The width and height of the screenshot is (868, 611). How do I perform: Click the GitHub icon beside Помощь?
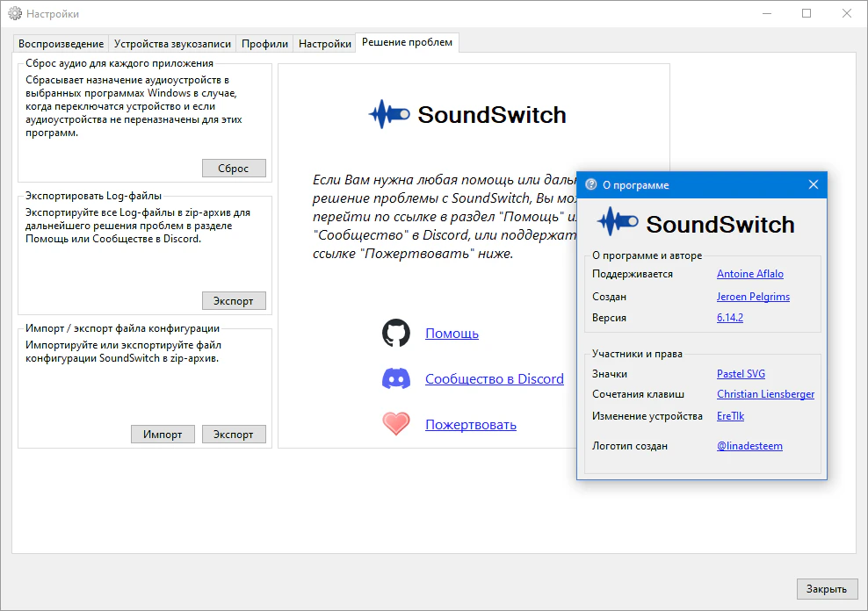(x=396, y=333)
